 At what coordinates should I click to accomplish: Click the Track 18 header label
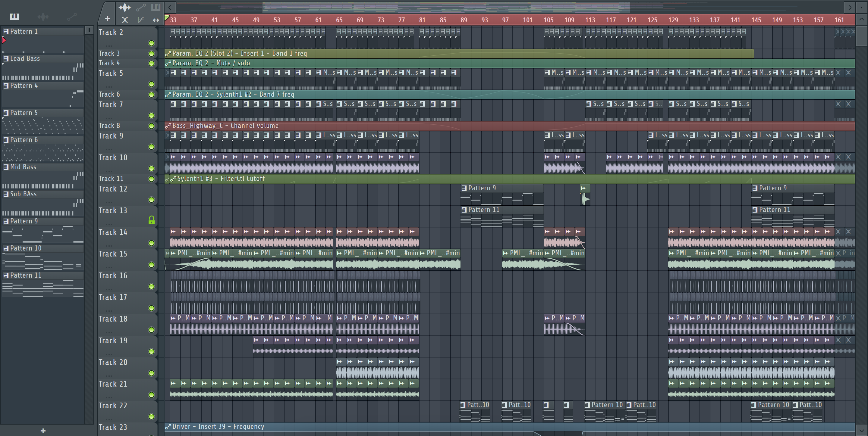pos(113,319)
